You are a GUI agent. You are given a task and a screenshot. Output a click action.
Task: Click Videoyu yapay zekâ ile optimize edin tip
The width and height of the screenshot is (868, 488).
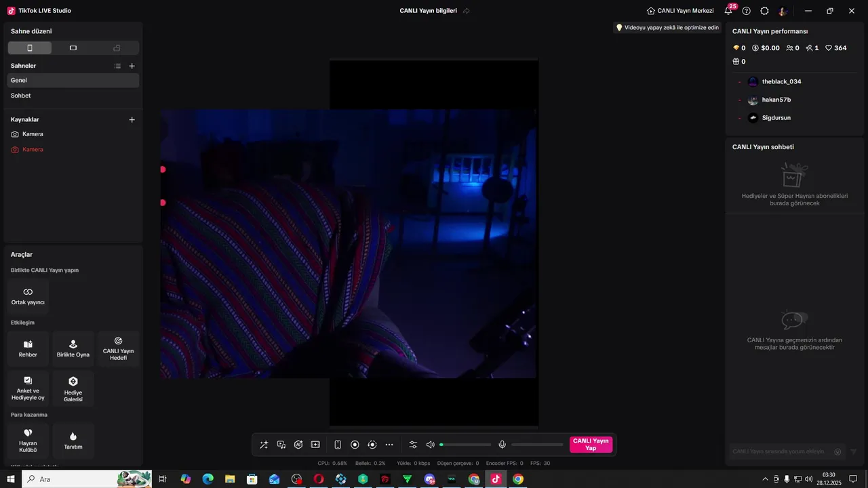tap(667, 28)
